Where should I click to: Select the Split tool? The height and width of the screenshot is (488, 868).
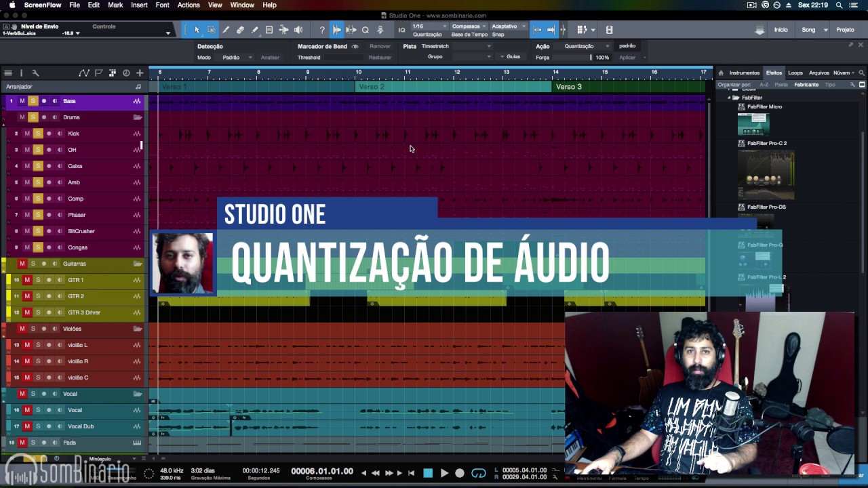pos(226,30)
